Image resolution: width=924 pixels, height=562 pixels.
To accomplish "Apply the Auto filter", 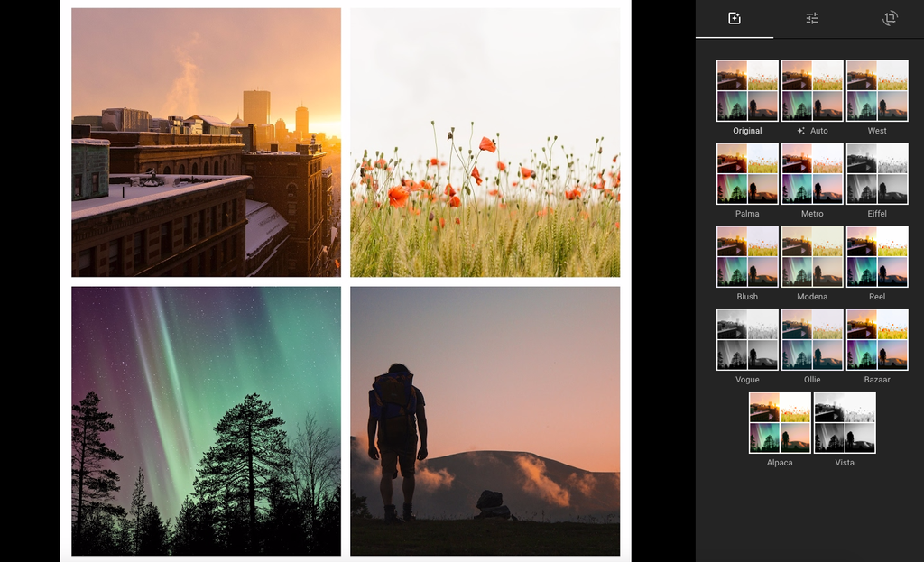I will (x=812, y=89).
